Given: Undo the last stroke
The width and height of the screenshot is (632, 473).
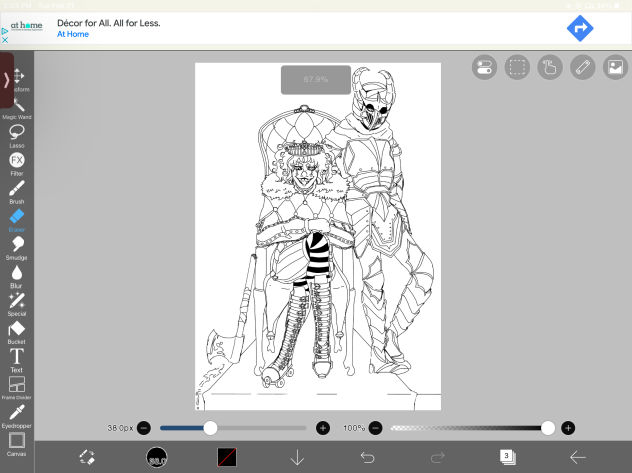Looking at the screenshot, I should click(367, 457).
